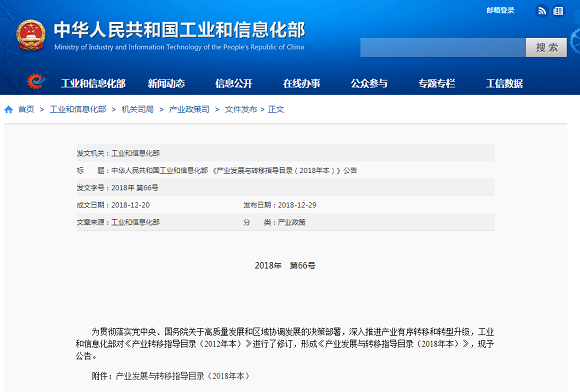Click 发文机关 value 工业和信息化部 link
The image size is (580, 392).
pyautogui.click(x=136, y=153)
